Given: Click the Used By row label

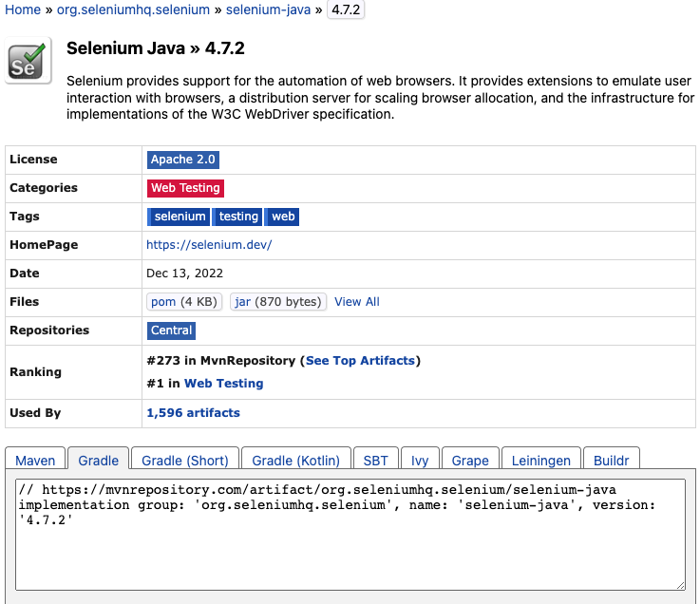Looking at the screenshot, I should (35, 413).
